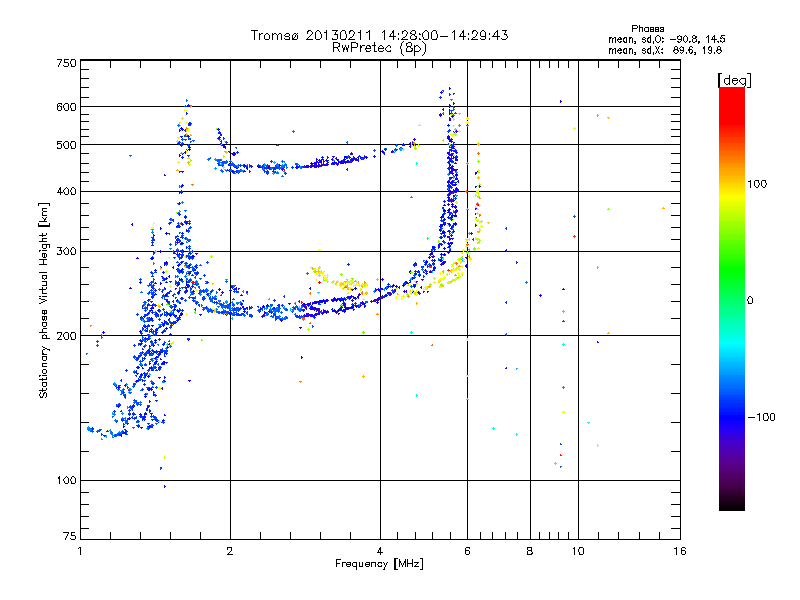This screenshot has height=600, width=800.
Task: Click the y-axis tick label '500'
Action: point(66,145)
